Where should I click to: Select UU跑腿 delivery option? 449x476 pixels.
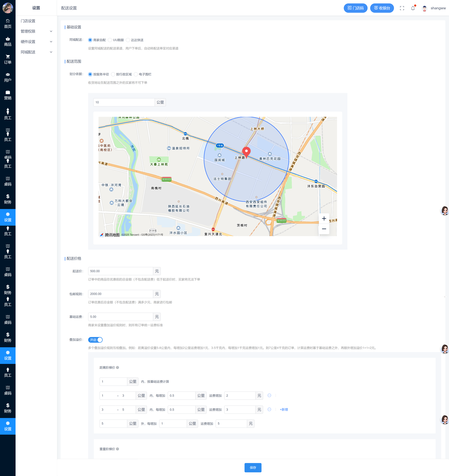click(110, 40)
